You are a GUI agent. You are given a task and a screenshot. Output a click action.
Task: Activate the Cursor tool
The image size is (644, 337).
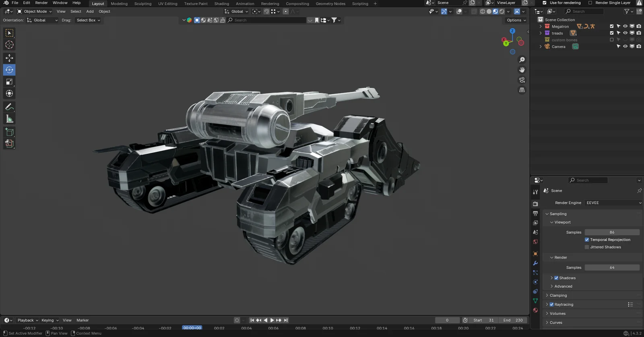tap(9, 45)
